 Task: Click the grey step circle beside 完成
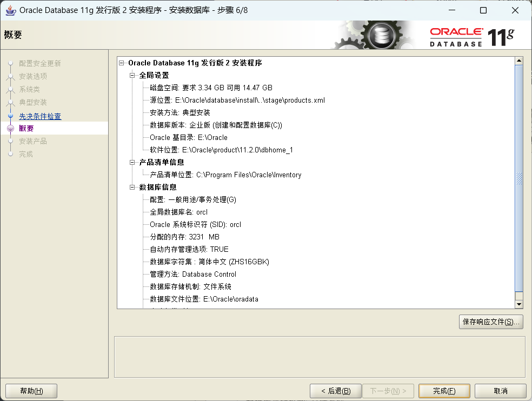(11, 154)
